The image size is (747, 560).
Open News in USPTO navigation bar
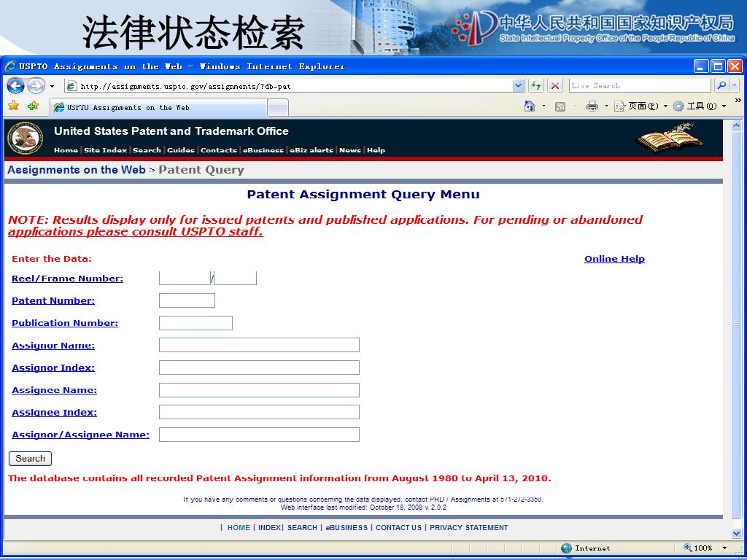coord(350,150)
